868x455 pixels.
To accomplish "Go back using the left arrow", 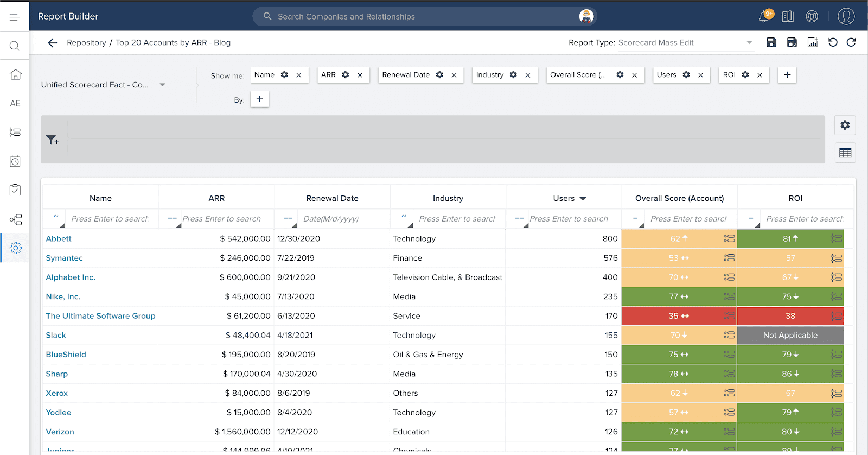I will 52,43.
